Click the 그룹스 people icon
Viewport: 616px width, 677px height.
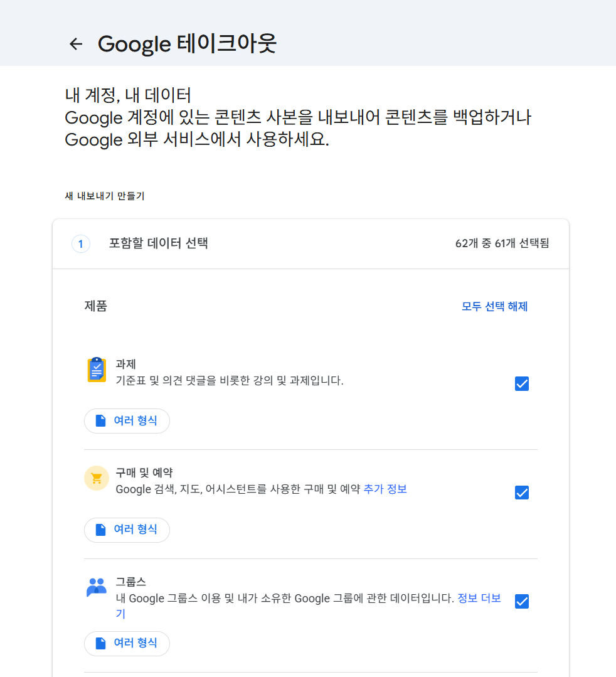tap(97, 587)
